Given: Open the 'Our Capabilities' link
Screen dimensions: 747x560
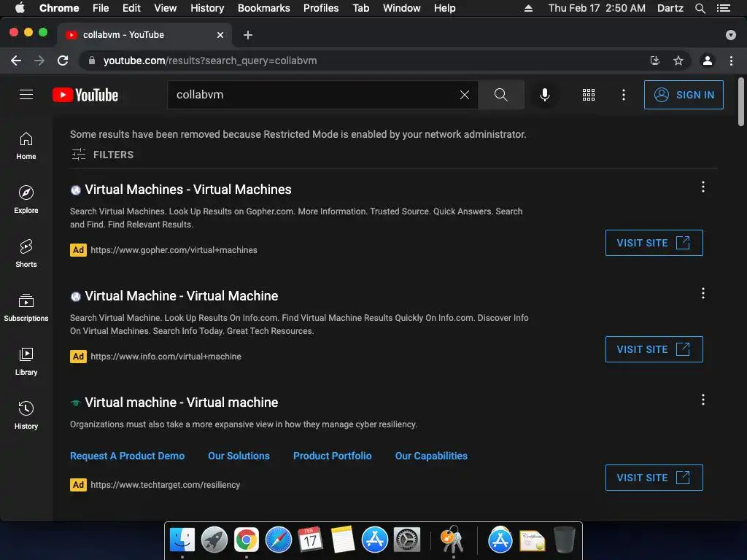Looking at the screenshot, I should pyautogui.click(x=431, y=456).
